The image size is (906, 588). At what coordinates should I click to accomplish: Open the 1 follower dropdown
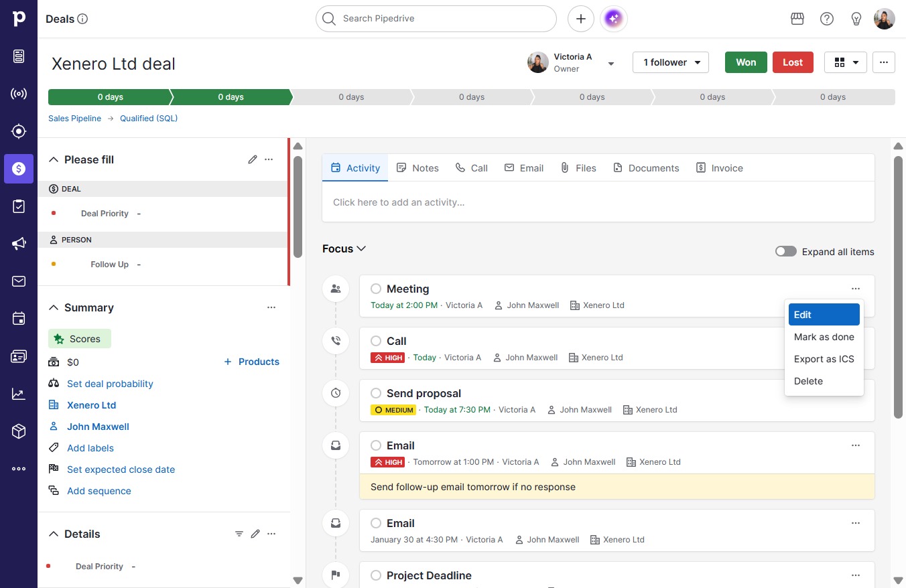point(671,62)
